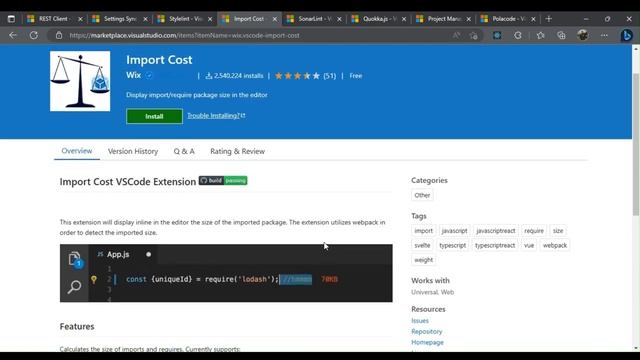
Task: Open the Rating & Review tab
Action: [238, 151]
